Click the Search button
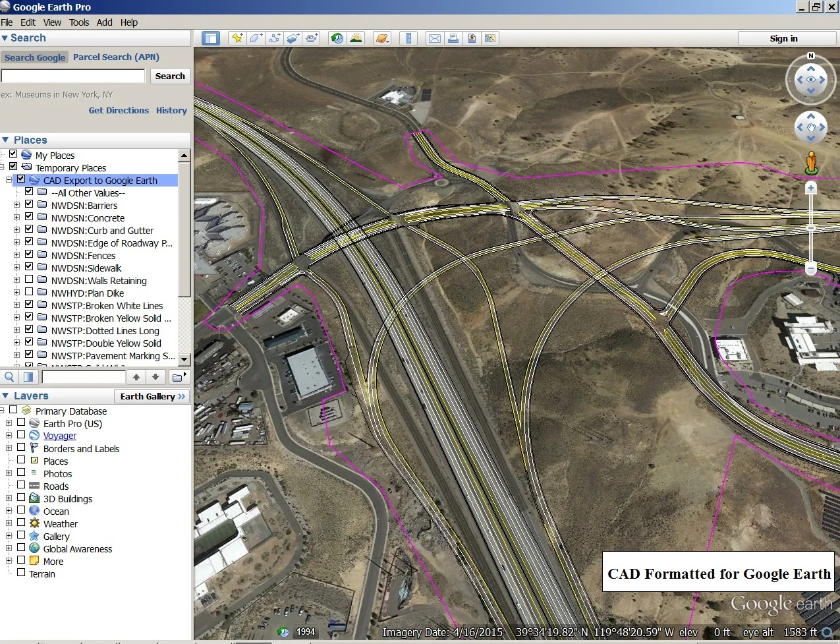The height and width of the screenshot is (644, 840). 170,76
